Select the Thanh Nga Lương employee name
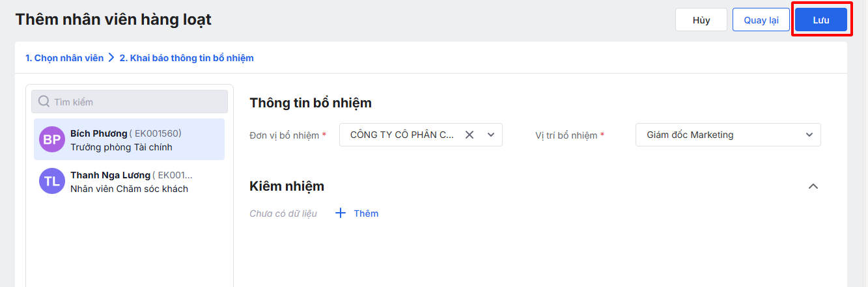This screenshot has width=868, height=287. [x=110, y=175]
